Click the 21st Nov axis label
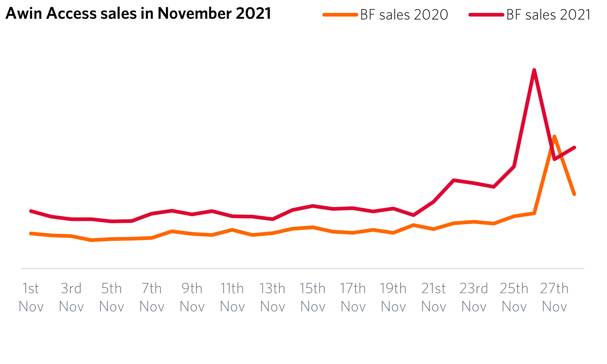 [x=434, y=297]
